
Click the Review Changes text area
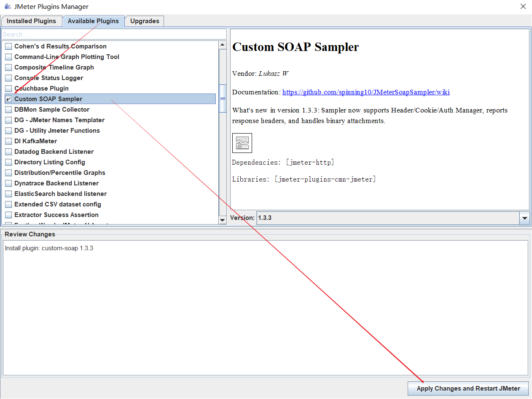[x=266, y=308]
